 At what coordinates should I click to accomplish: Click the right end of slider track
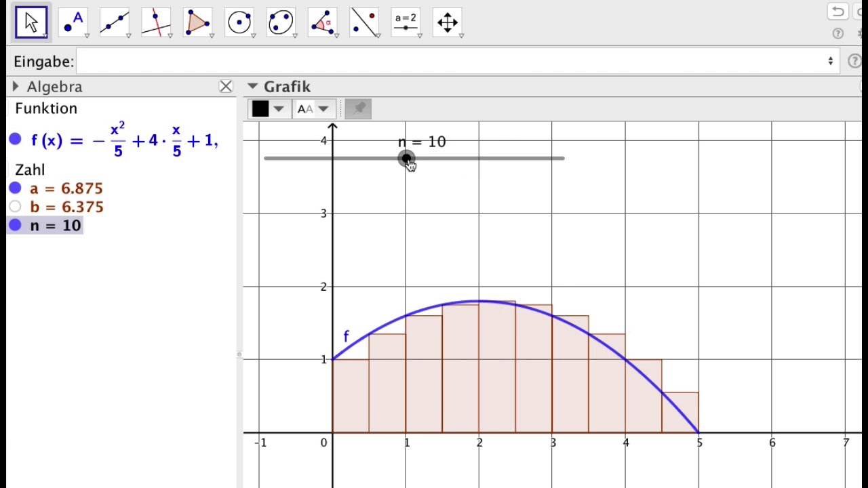tap(562, 159)
